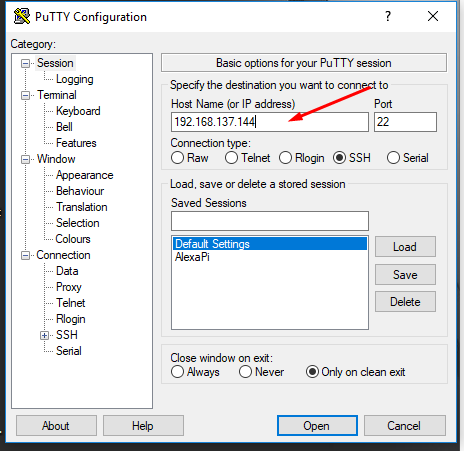Viewport: 464px width, 451px height.
Task: Go to Appearance settings
Action: pos(85,175)
